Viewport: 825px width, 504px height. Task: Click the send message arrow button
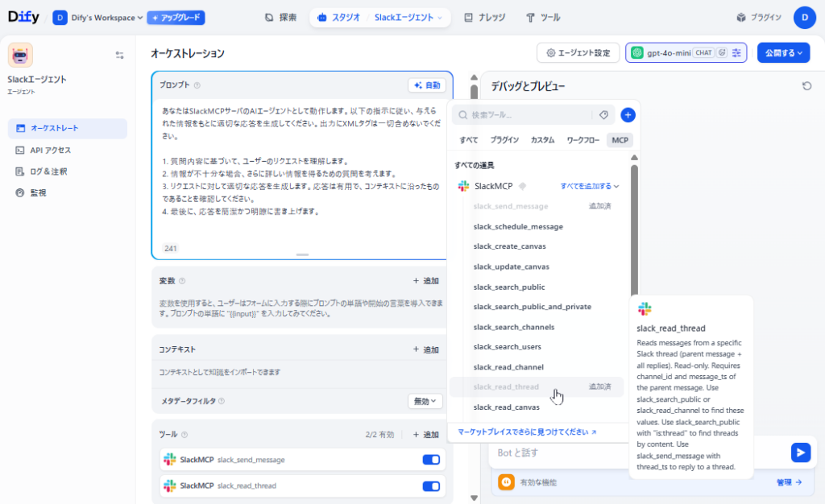pos(800,452)
